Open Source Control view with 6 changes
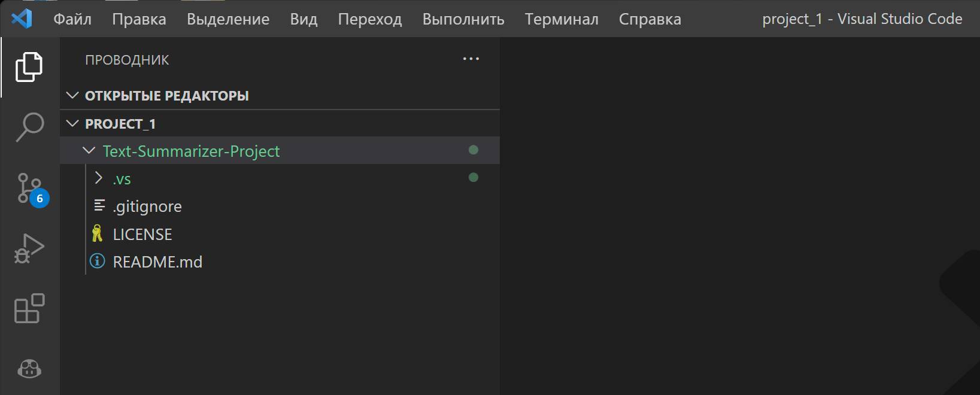Screen dimensions: 980x395 pos(29,188)
